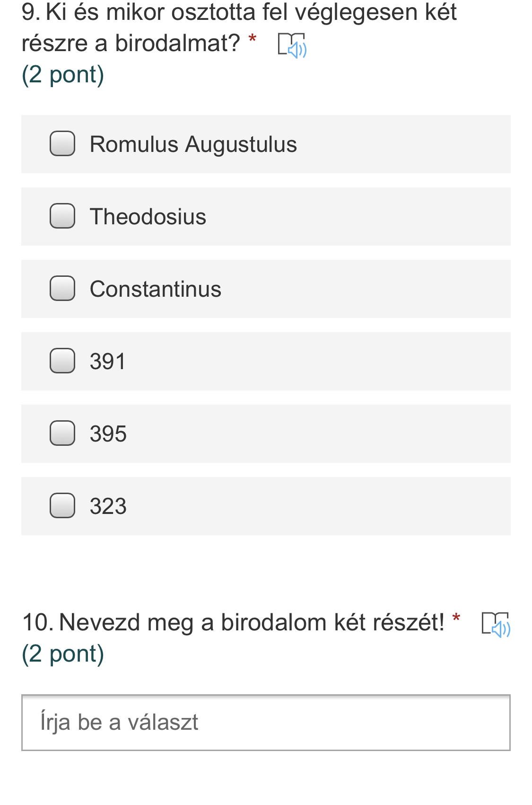Focus the 'Írja be a választ' answer field
Screen dimensions: 532x805
pyautogui.click(x=266, y=722)
